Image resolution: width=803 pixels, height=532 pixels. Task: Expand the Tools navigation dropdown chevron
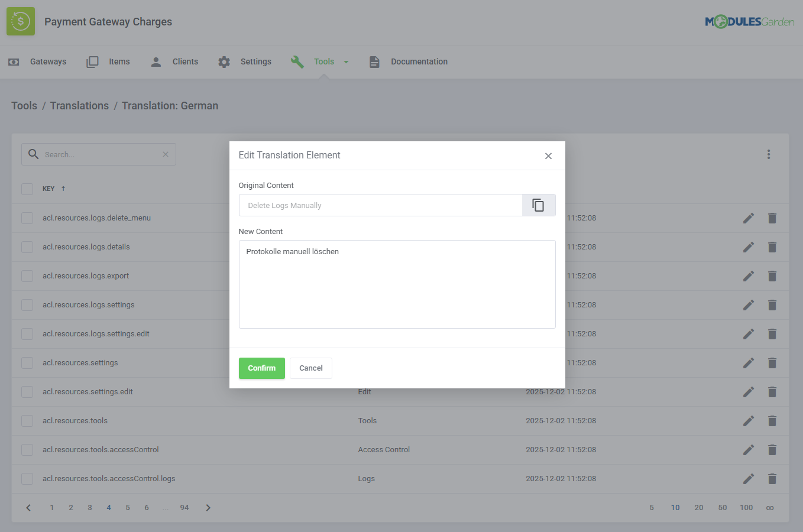pyautogui.click(x=347, y=61)
